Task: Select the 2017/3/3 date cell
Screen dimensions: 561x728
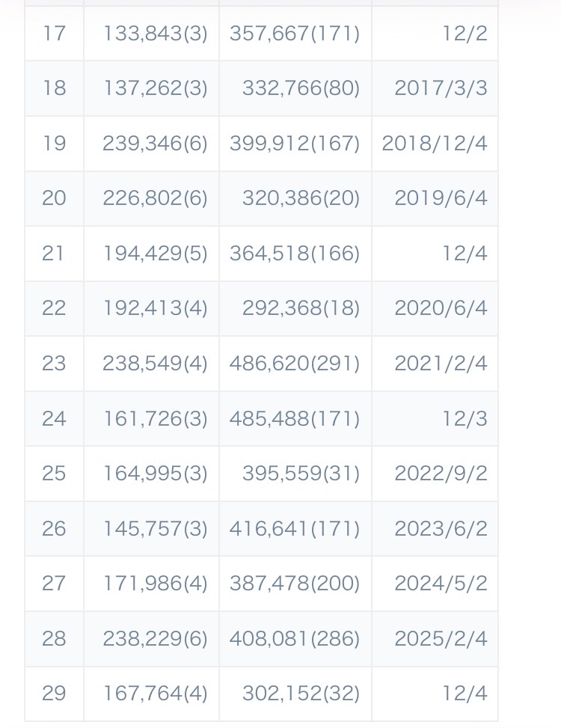Action: click(441, 88)
